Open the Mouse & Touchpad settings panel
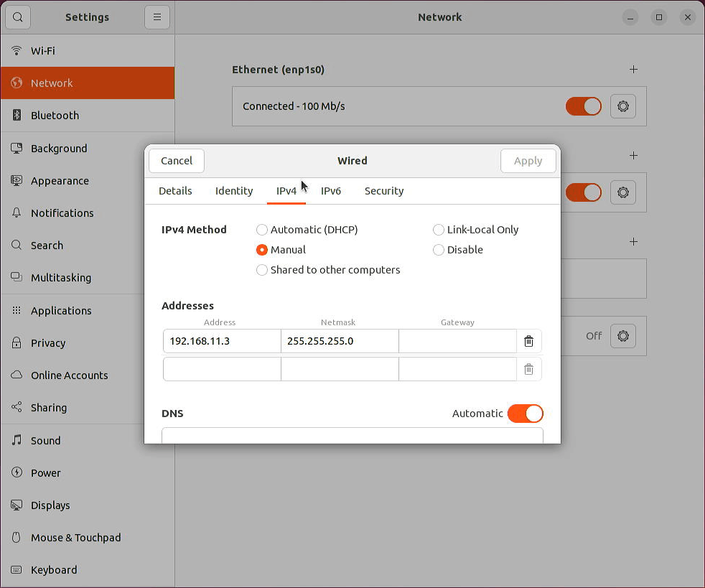Screen dimensions: 705x588 tap(88, 537)
